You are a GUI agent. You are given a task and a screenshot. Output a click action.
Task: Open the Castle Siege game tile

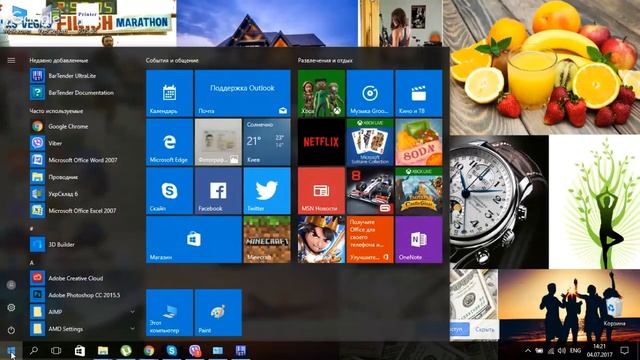point(419,191)
